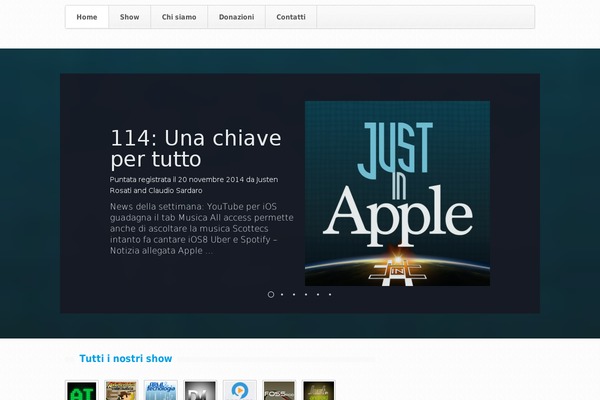
Task: Click the 'Tutti i nostri show' heading
Action: coord(126,359)
